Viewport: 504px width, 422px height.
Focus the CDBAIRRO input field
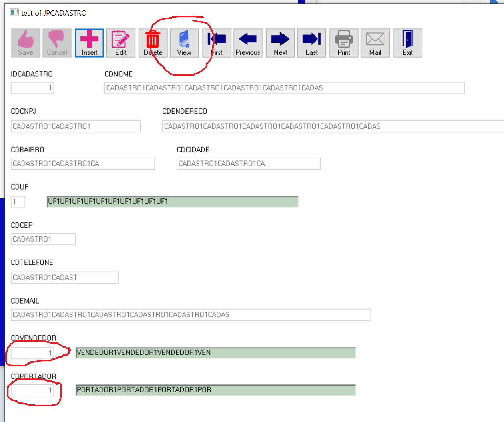[x=83, y=164]
